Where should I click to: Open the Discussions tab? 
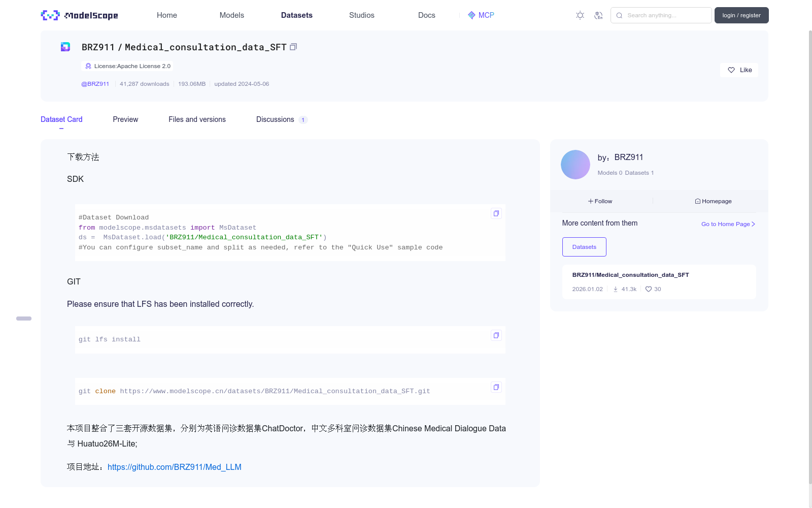coord(282,119)
